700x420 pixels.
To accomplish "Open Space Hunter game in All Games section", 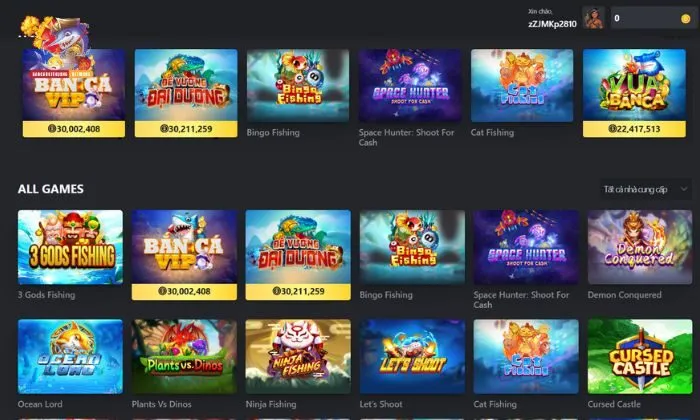I will (x=526, y=247).
